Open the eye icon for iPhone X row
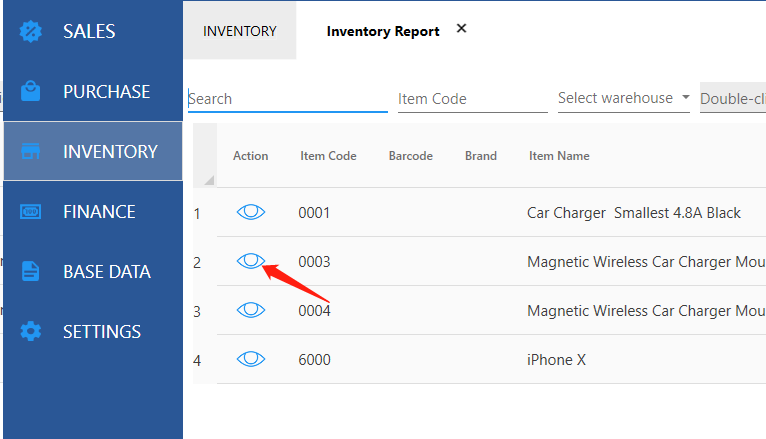766x439 pixels. coord(251,359)
